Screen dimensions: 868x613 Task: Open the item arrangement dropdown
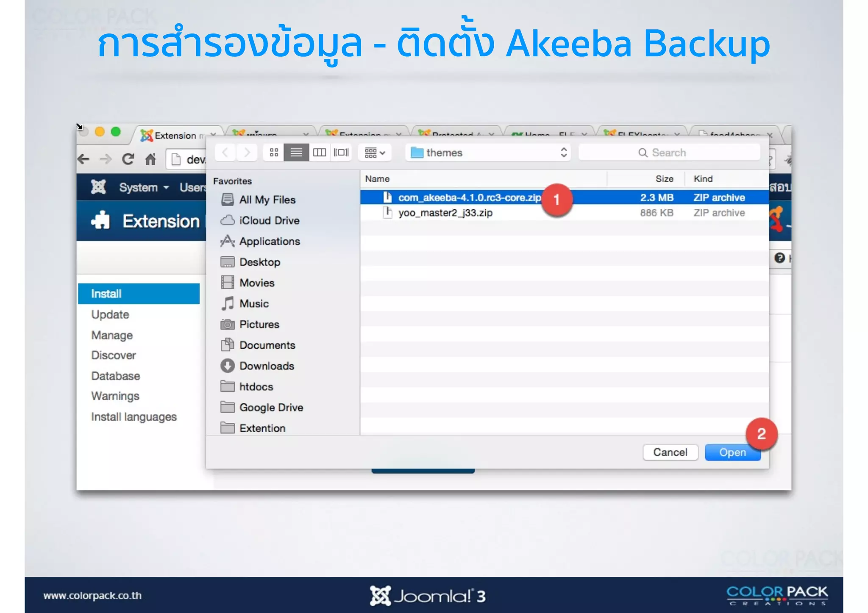point(375,153)
